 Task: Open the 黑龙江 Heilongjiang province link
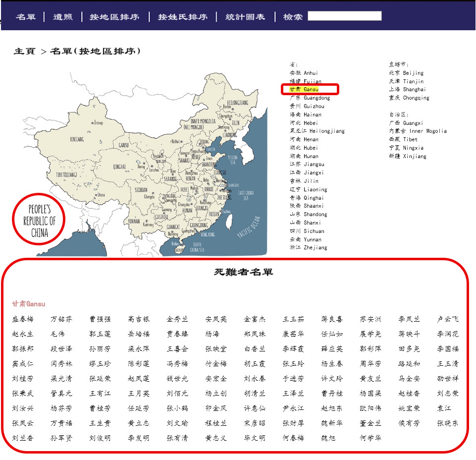point(315,131)
